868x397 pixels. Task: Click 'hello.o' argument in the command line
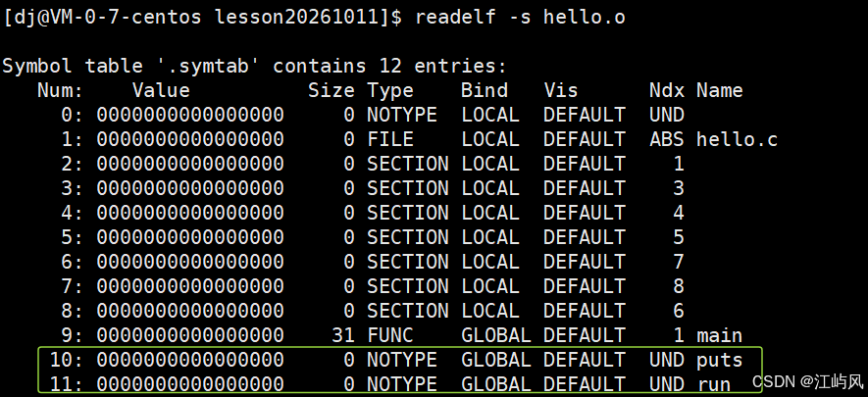click(x=585, y=17)
